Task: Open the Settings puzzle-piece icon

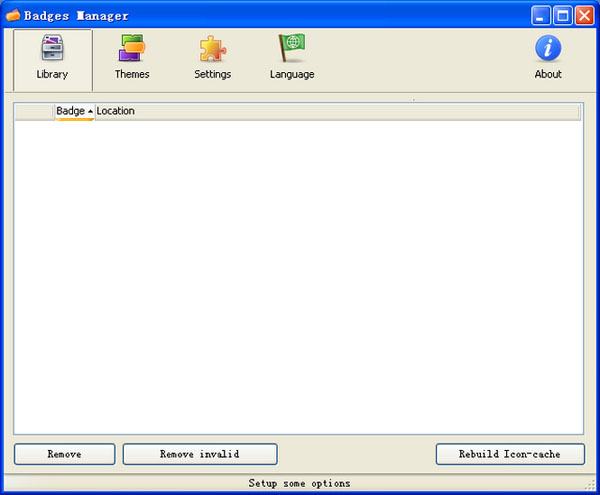Action: click(213, 49)
